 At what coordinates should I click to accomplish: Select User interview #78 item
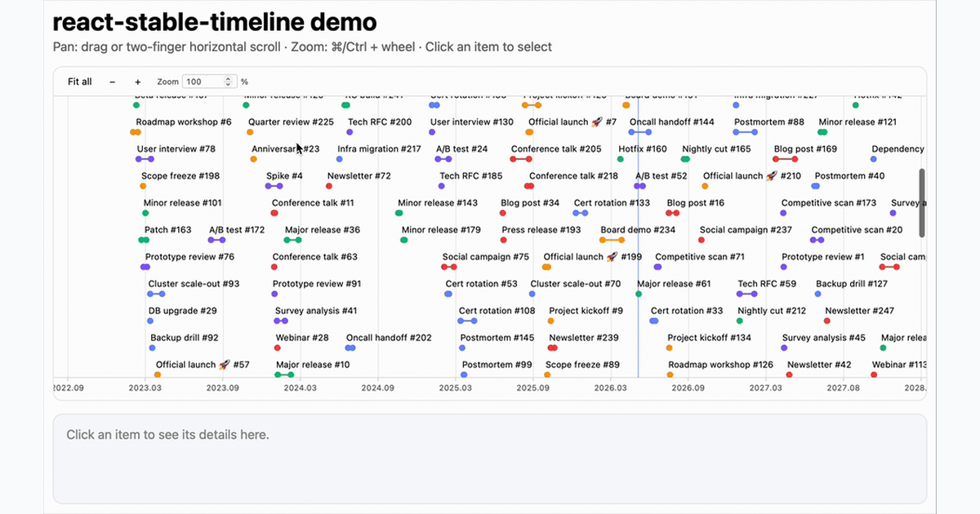point(176,148)
